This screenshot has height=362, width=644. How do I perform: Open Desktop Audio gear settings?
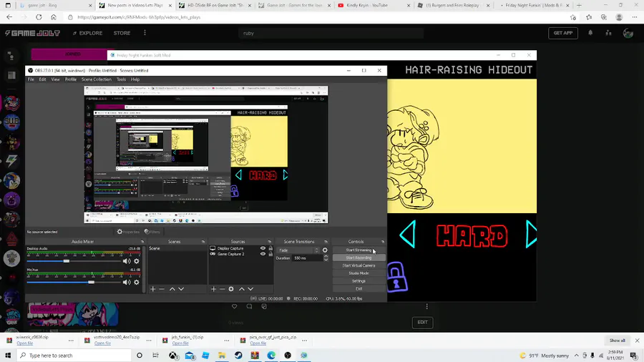tap(137, 261)
